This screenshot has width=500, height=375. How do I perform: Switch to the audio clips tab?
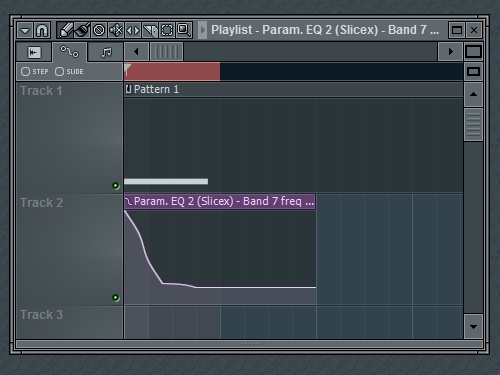point(34,52)
